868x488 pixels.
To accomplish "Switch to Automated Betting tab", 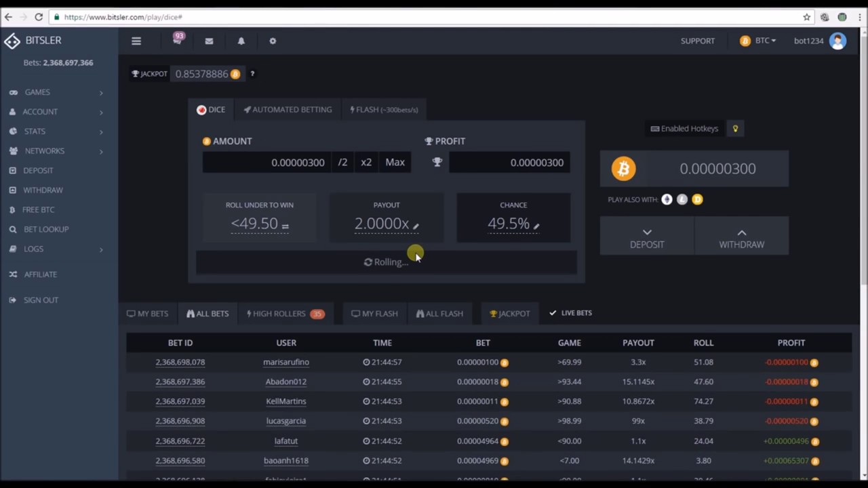I will click(288, 110).
